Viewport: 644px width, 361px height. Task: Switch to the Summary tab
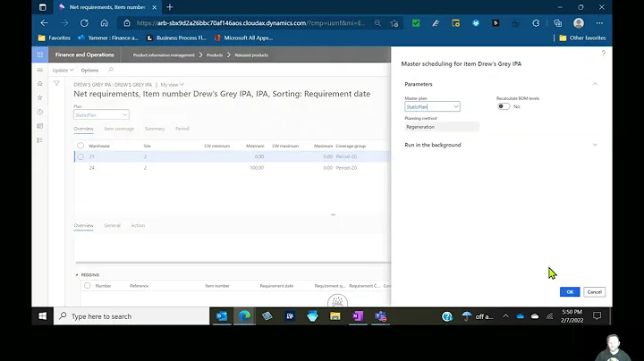tap(155, 129)
